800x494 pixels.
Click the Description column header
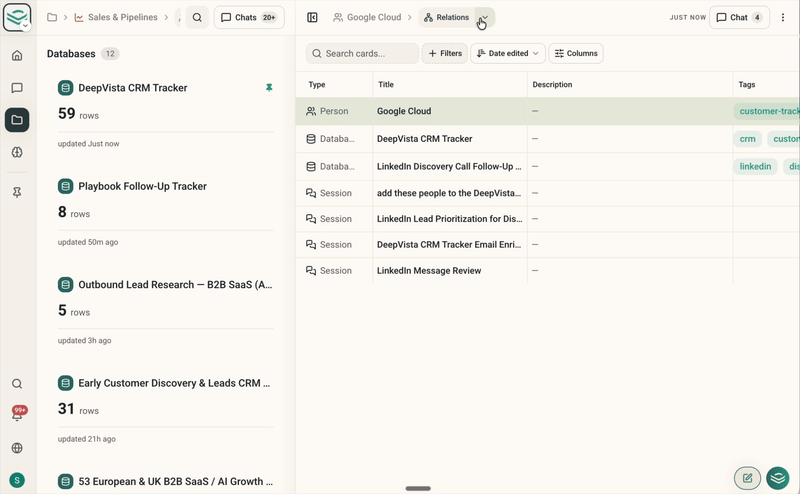pyautogui.click(x=552, y=85)
